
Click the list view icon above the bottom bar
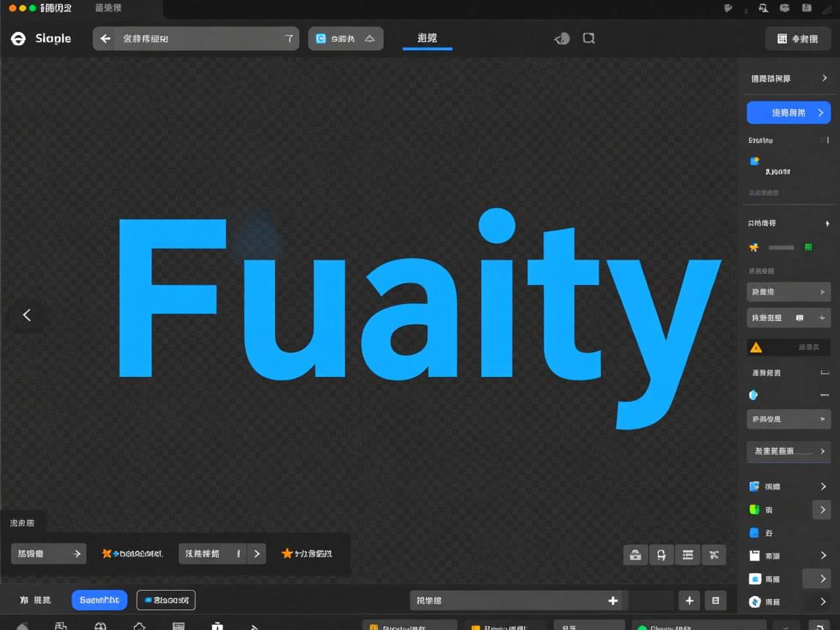[x=688, y=555]
